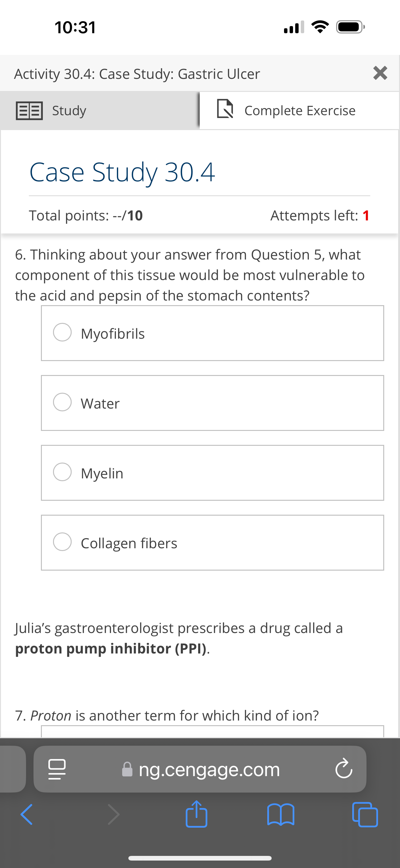Open the Safari share sheet
Viewport: 400px width, 868px height.
pos(197,815)
